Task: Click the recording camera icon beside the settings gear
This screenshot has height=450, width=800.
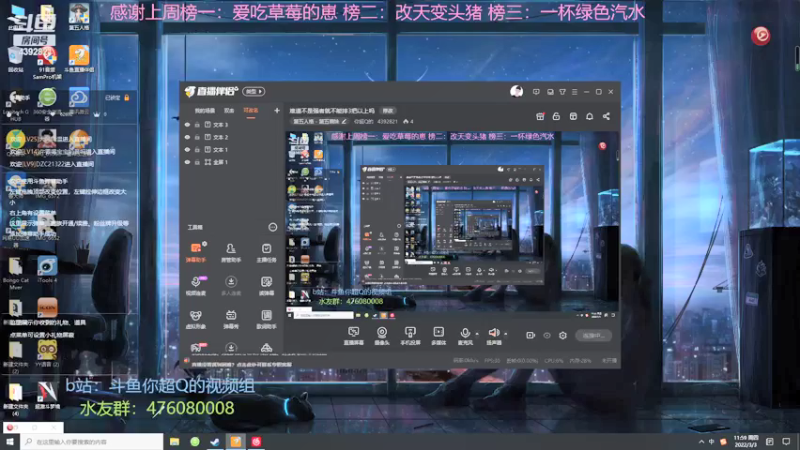Action: (x=531, y=335)
